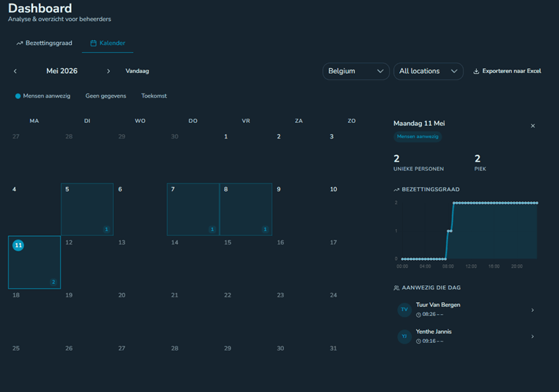Image resolution: width=559 pixels, height=392 pixels.
Task: Click the TV avatar
Action: tap(404, 309)
